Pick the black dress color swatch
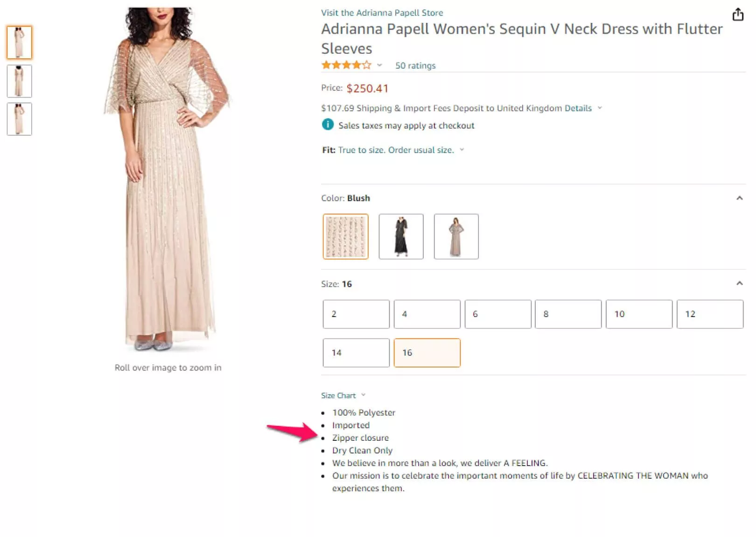 coord(401,236)
